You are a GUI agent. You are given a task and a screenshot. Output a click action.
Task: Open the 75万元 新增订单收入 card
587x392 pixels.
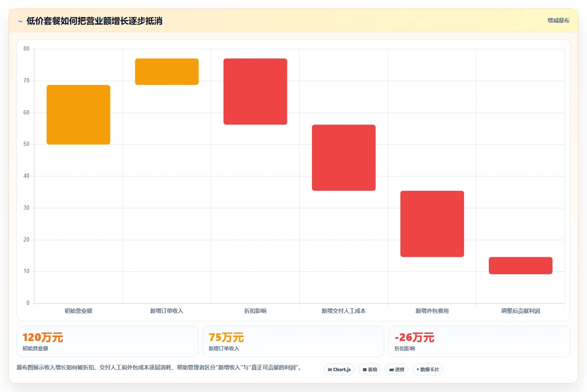tap(293, 341)
